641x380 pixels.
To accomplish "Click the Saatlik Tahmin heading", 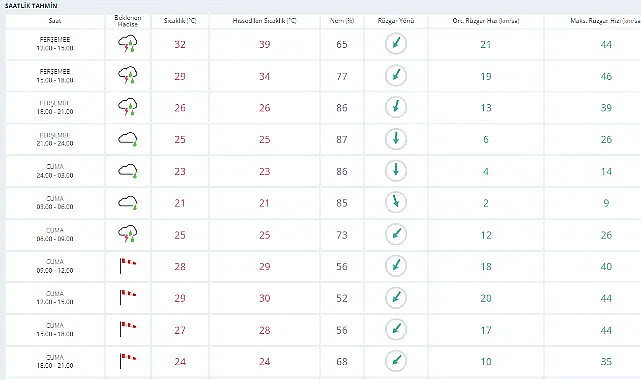I will 31,6.
